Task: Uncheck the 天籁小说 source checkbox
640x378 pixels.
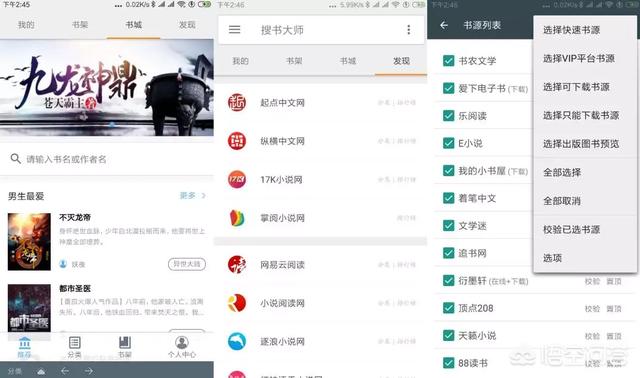Action: (x=449, y=336)
